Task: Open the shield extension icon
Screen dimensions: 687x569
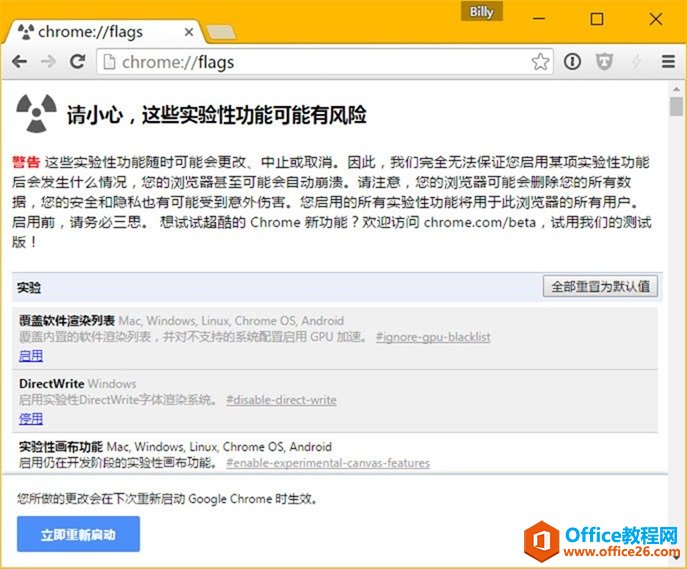Action: pyautogui.click(x=604, y=62)
